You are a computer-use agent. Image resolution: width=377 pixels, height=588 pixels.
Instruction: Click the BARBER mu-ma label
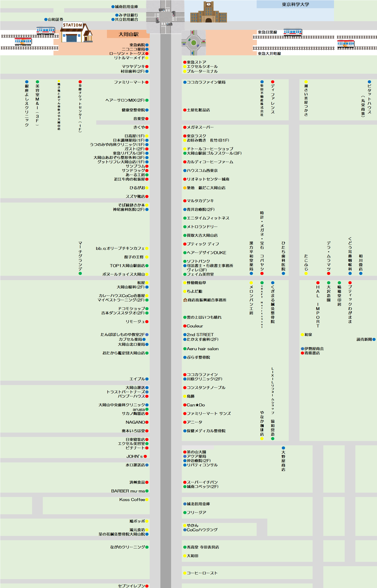(x=128, y=491)
